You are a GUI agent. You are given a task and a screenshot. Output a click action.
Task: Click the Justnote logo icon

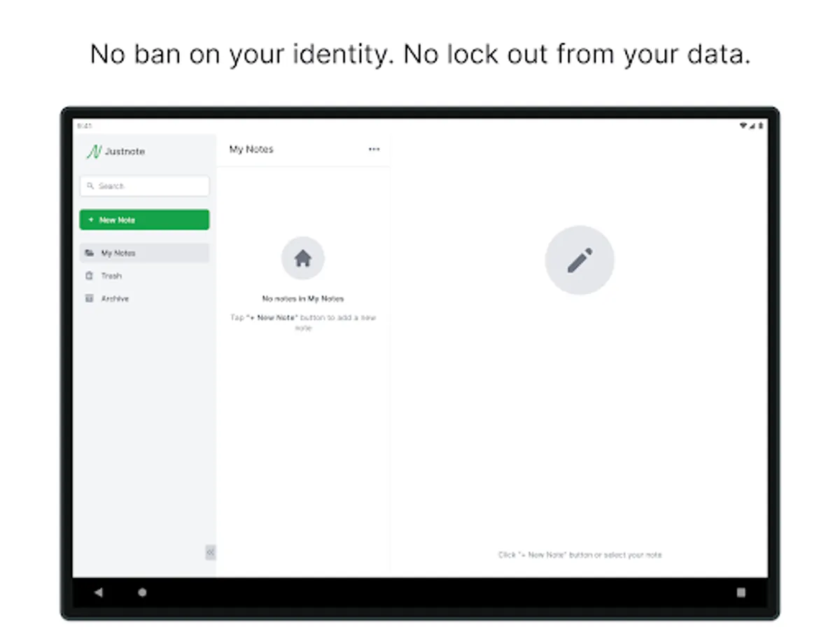94,151
